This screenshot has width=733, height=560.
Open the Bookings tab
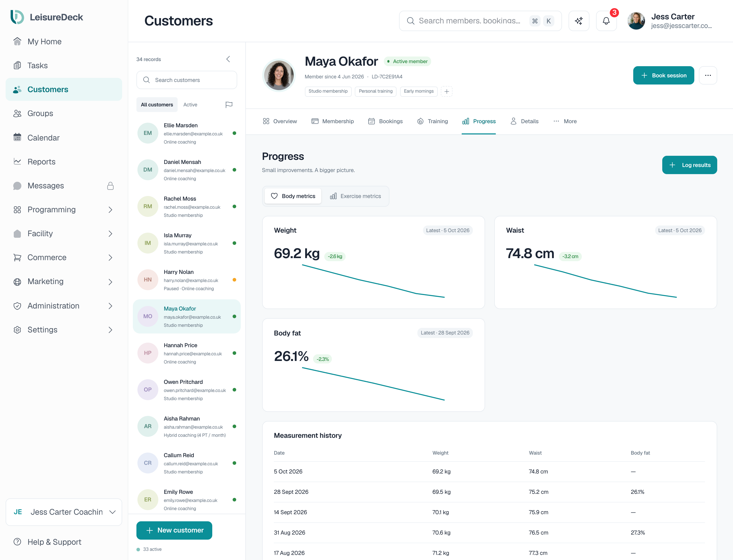[385, 121]
